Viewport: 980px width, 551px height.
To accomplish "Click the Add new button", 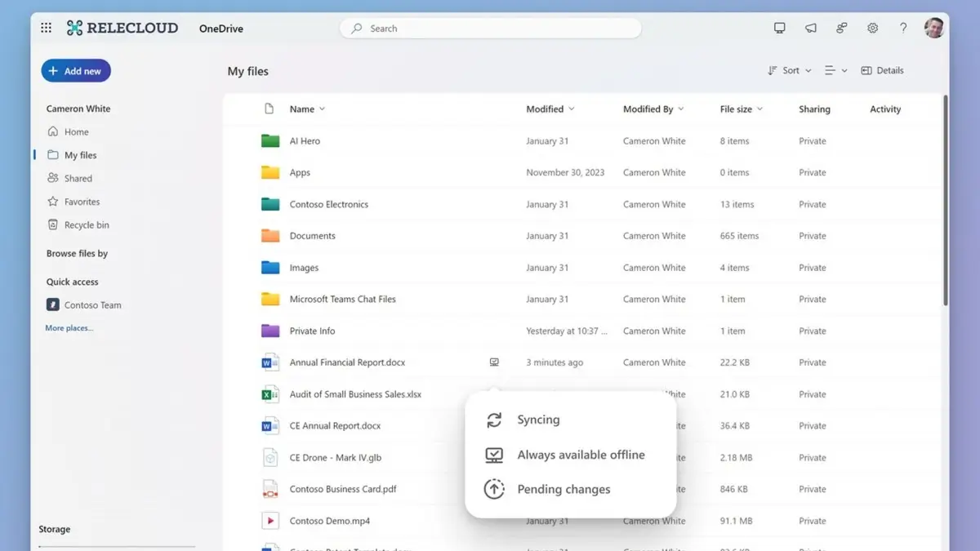I will [76, 71].
